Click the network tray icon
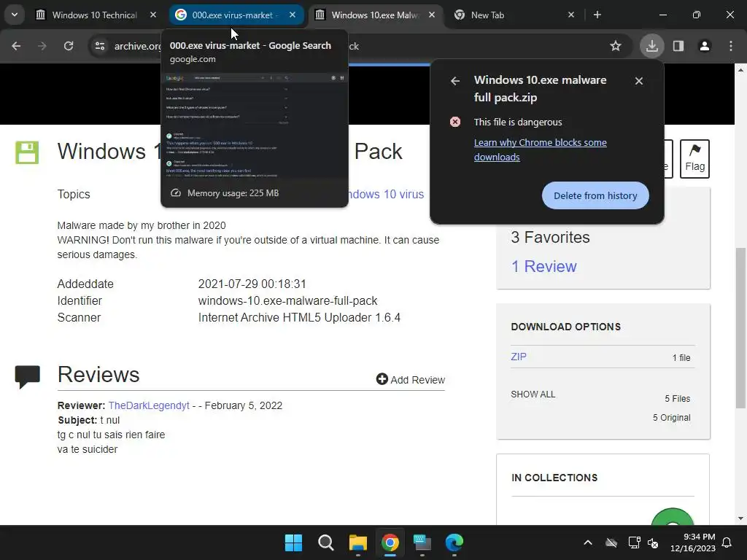 click(x=634, y=542)
